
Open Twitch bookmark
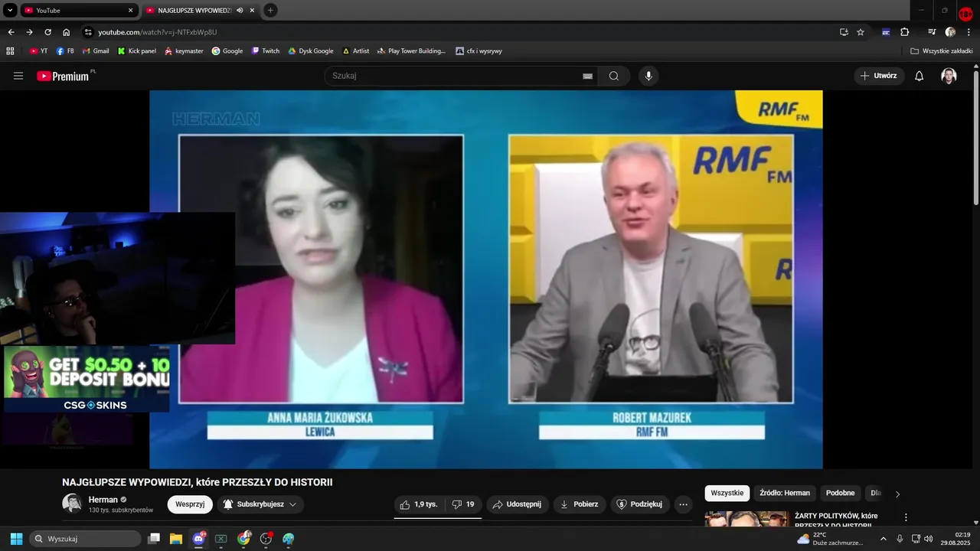266,51
